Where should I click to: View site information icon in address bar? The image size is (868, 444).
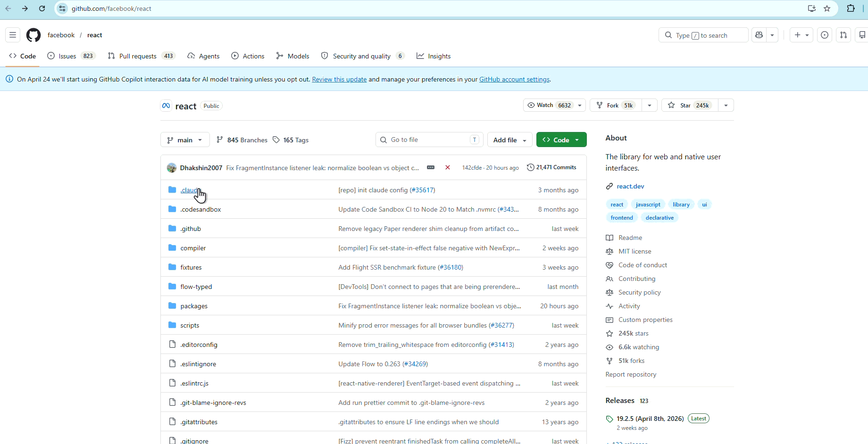(63, 8)
